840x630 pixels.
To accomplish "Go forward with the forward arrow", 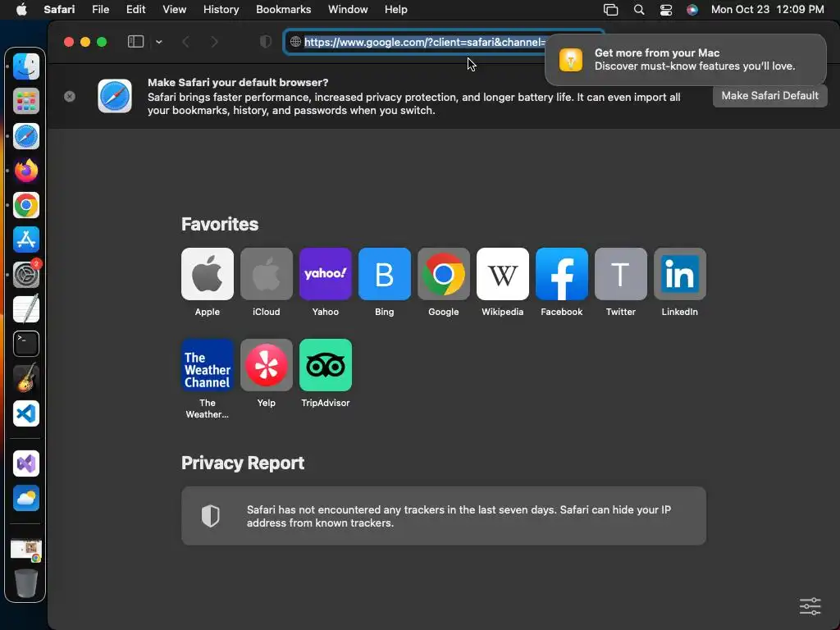I will pyautogui.click(x=214, y=42).
